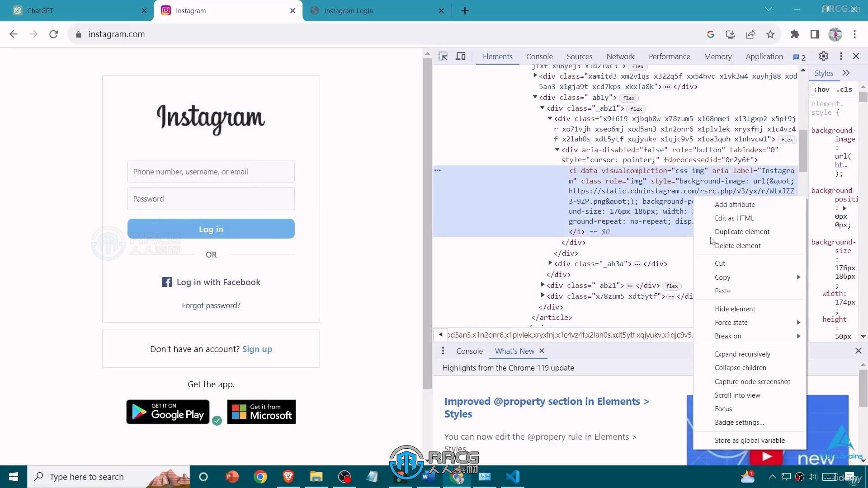The image size is (868, 488).
Task: Open the Forgot password link
Action: coord(211,305)
